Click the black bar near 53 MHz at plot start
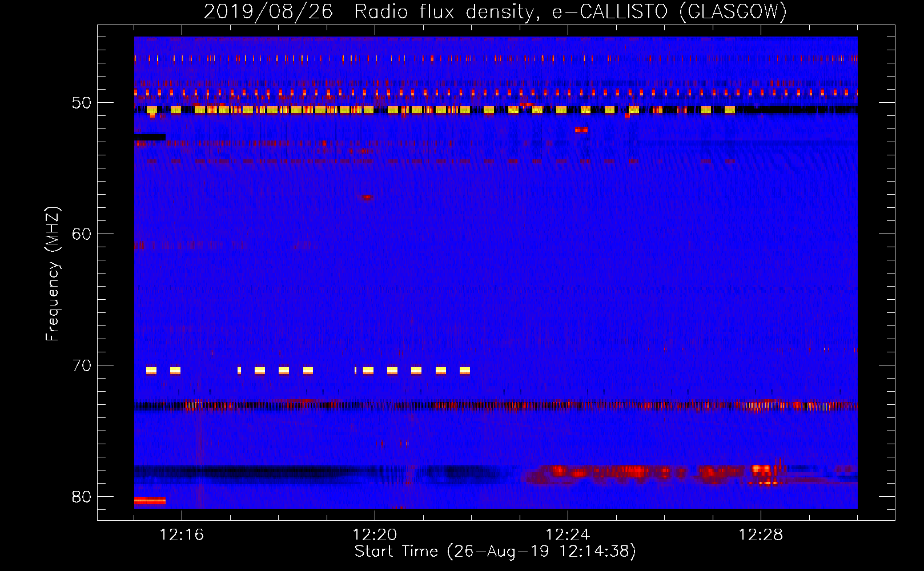Image resolution: width=924 pixels, height=571 pixels. point(150,137)
